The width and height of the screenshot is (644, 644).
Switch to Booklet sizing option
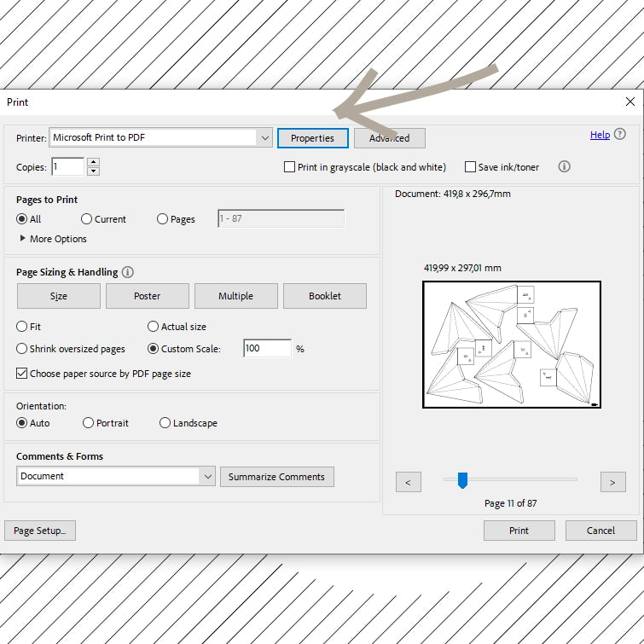[x=324, y=296]
